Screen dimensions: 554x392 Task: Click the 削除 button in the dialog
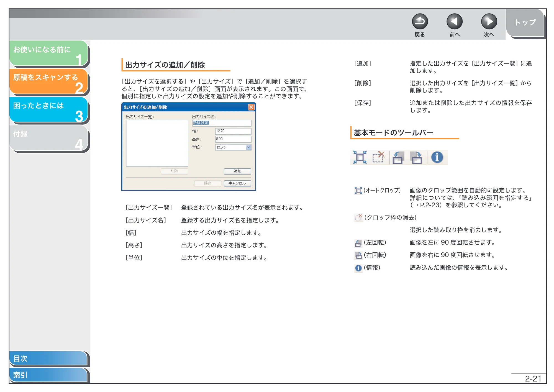pyautogui.click(x=174, y=171)
